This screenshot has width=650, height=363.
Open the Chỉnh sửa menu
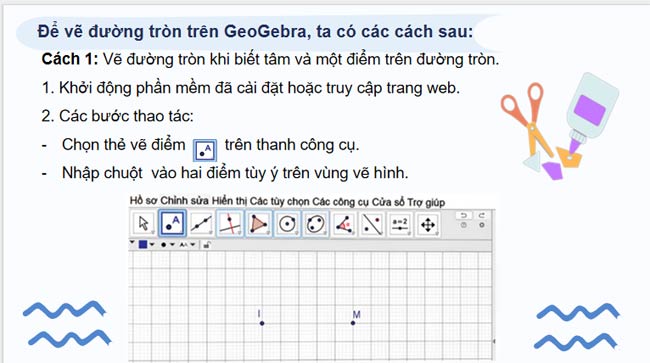pos(184,201)
